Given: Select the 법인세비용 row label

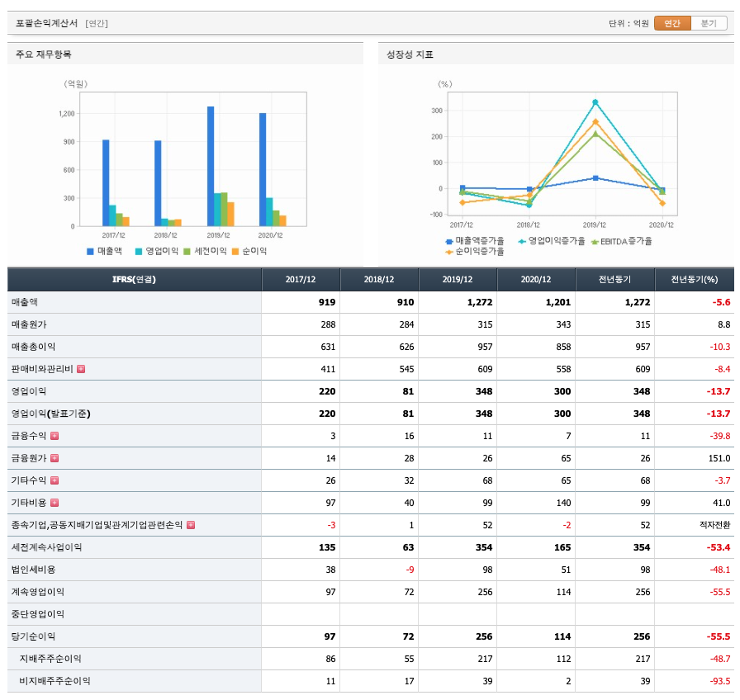Looking at the screenshot, I should click(x=33, y=570).
